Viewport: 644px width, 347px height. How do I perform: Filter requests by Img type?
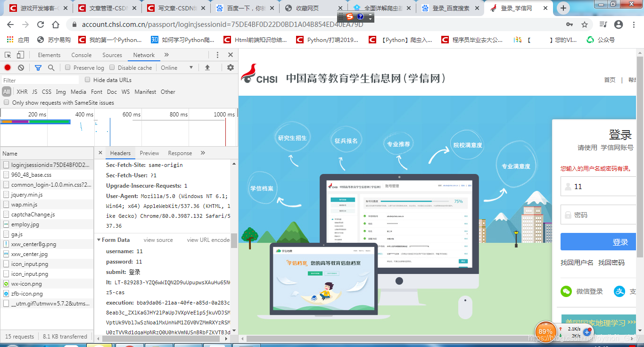tap(61, 92)
